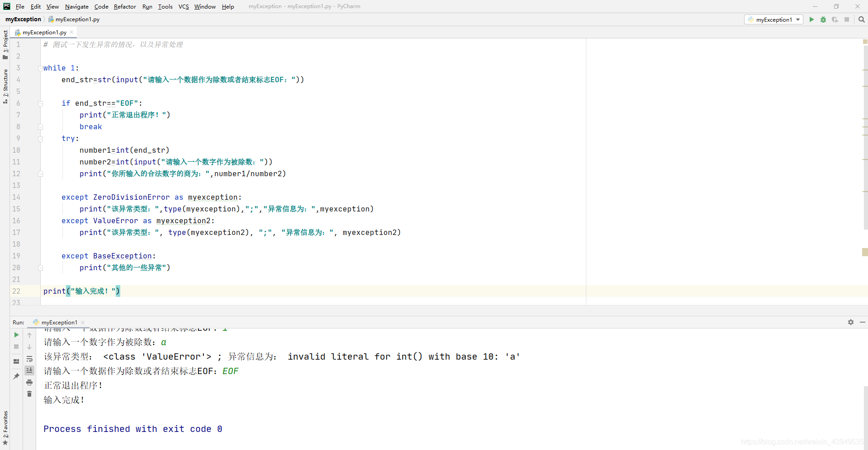Click the 'EOF' input text in console

231,371
